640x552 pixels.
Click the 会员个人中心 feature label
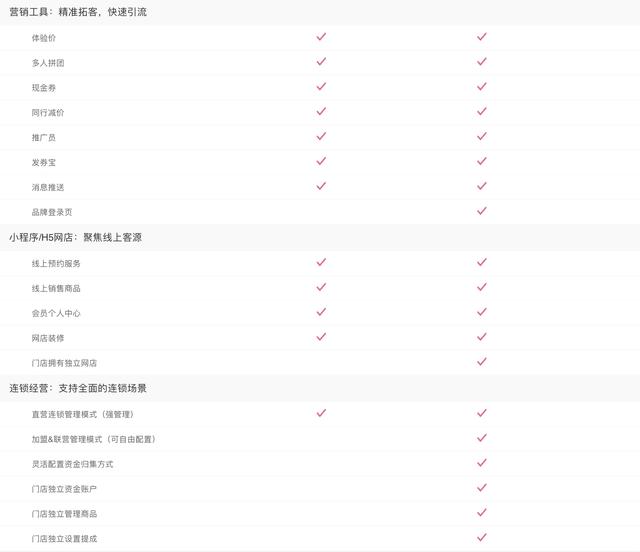pos(56,313)
